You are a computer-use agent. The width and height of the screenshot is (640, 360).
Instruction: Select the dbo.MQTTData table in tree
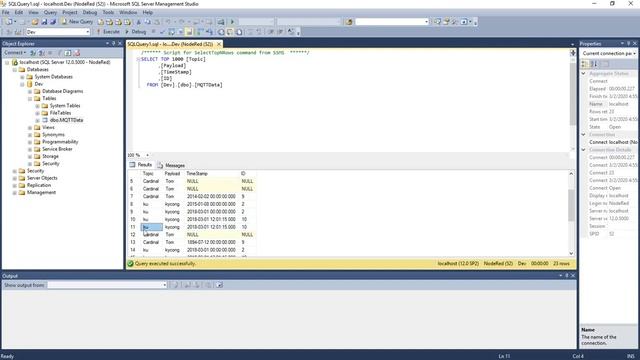[66, 120]
